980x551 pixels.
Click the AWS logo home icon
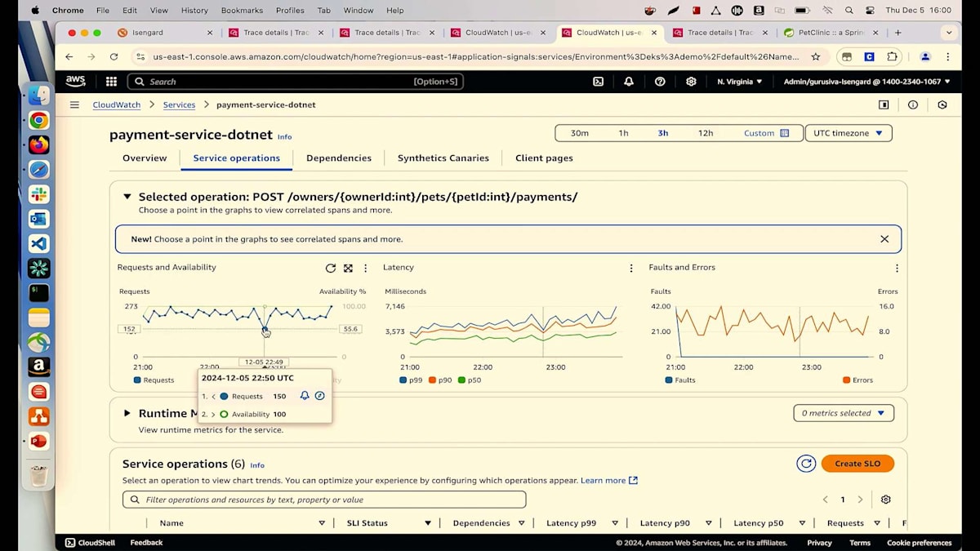click(x=75, y=82)
